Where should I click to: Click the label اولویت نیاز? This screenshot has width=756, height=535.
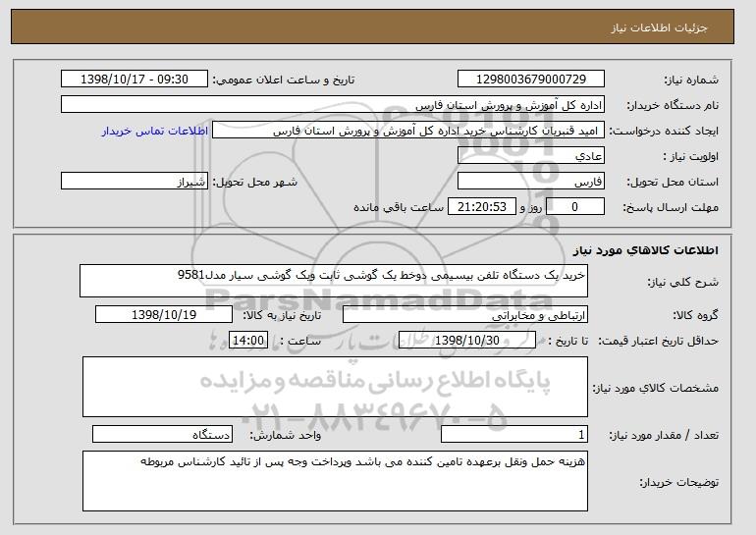pyautogui.click(x=691, y=156)
